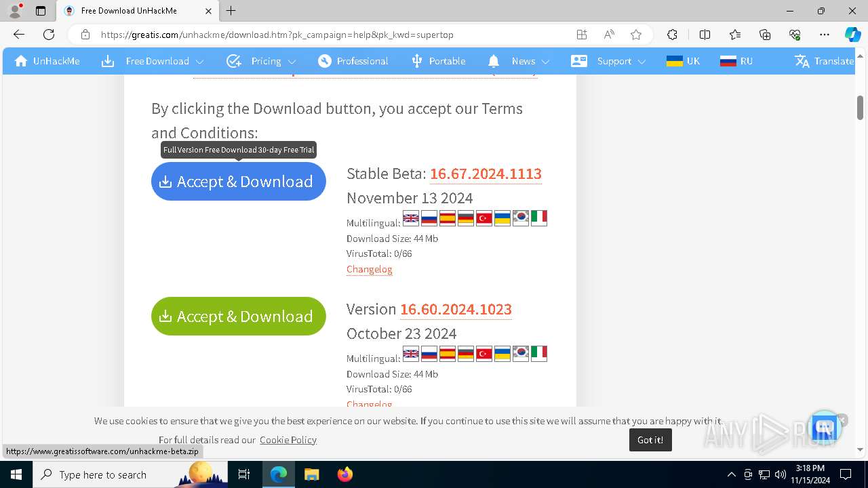Open the notification center icon

[846, 474]
